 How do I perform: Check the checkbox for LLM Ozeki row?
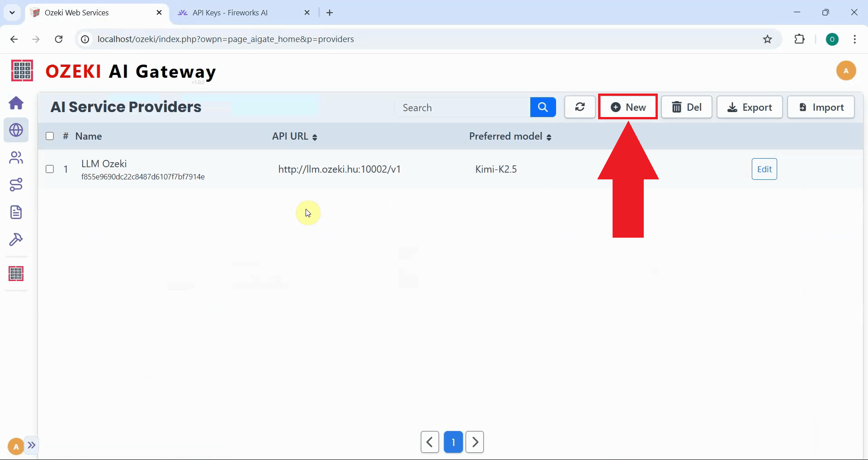pos(50,169)
